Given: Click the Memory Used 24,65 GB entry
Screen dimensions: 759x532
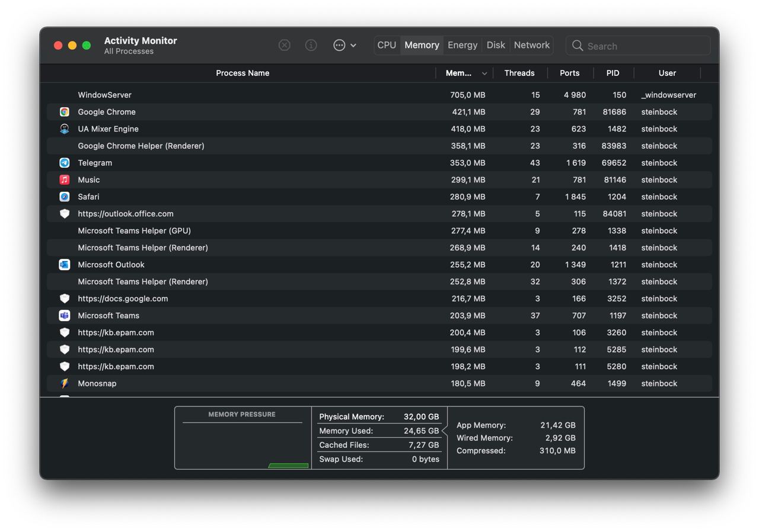Looking at the screenshot, I should point(379,431).
